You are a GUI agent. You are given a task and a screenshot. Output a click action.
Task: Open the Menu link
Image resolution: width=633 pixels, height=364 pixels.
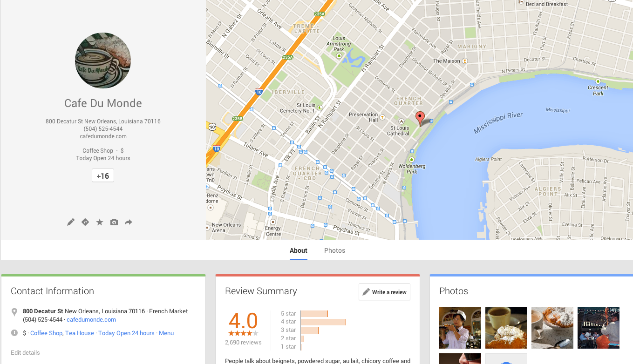pyautogui.click(x=166, y=333)
